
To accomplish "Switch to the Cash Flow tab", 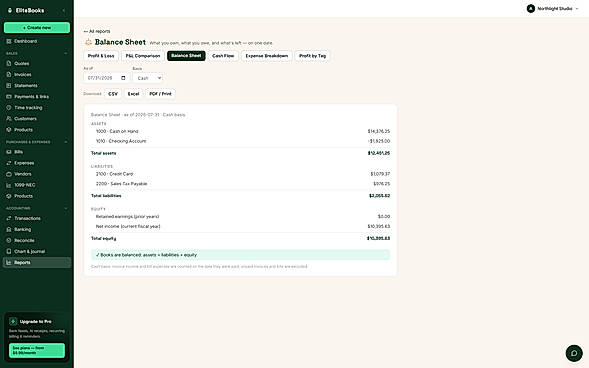I will tap(223, 56).
